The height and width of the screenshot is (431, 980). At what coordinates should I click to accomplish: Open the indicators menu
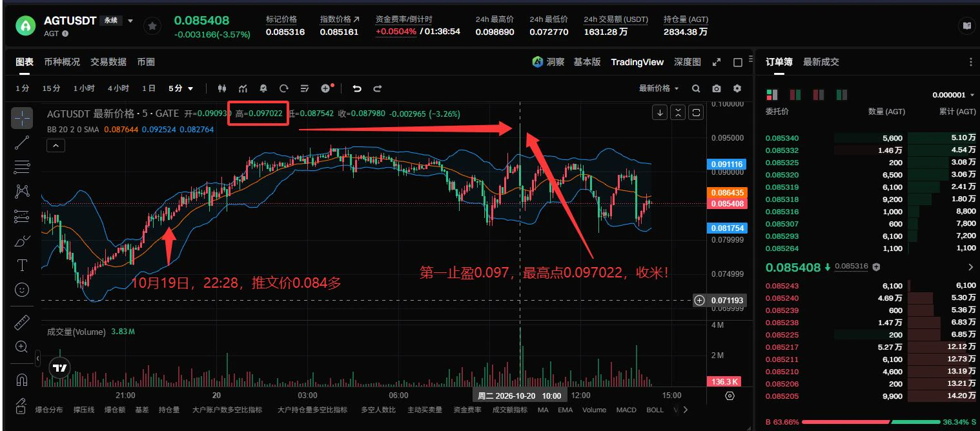pyautogui.click(x=243, y=88)
